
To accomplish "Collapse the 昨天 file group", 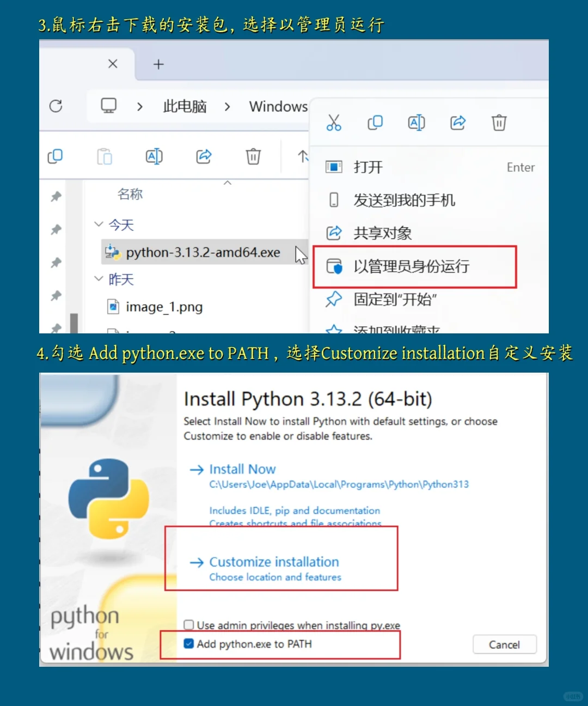I will point(99,279).
